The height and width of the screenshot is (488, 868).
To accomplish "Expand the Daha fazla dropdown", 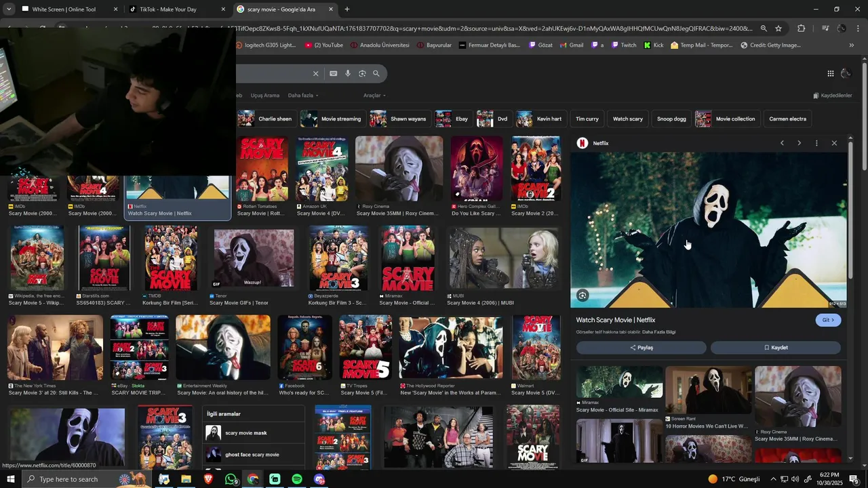I will point(302,96).
